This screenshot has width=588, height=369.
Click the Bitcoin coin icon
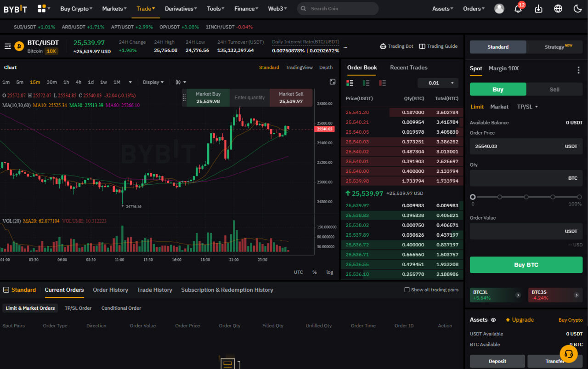[19, 46]
